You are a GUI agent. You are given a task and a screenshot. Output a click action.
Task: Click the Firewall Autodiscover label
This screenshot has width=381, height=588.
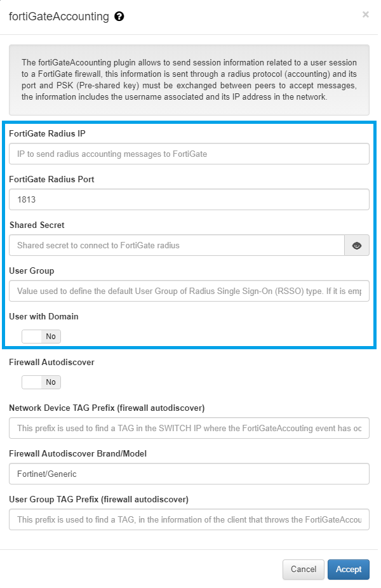pyautogui.click(x=51, y=362)
